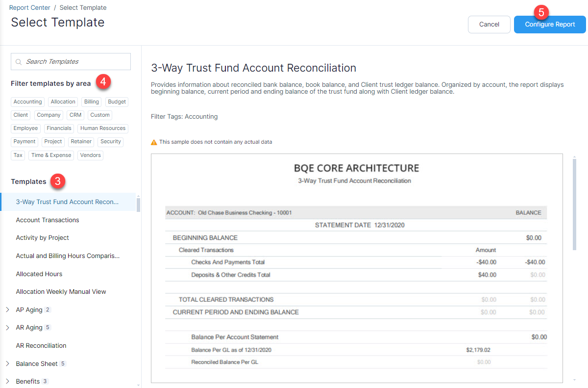This screenshot has height=388, width=588.
Task: Select the Project filter tag
Action: (53, 142)
